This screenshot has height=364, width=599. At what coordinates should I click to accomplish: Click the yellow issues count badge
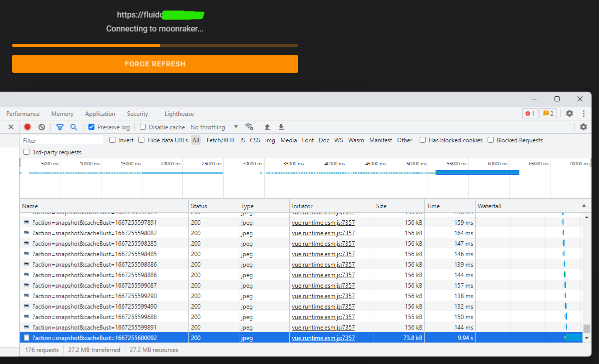pyautogui.click(x=549, y=113)
